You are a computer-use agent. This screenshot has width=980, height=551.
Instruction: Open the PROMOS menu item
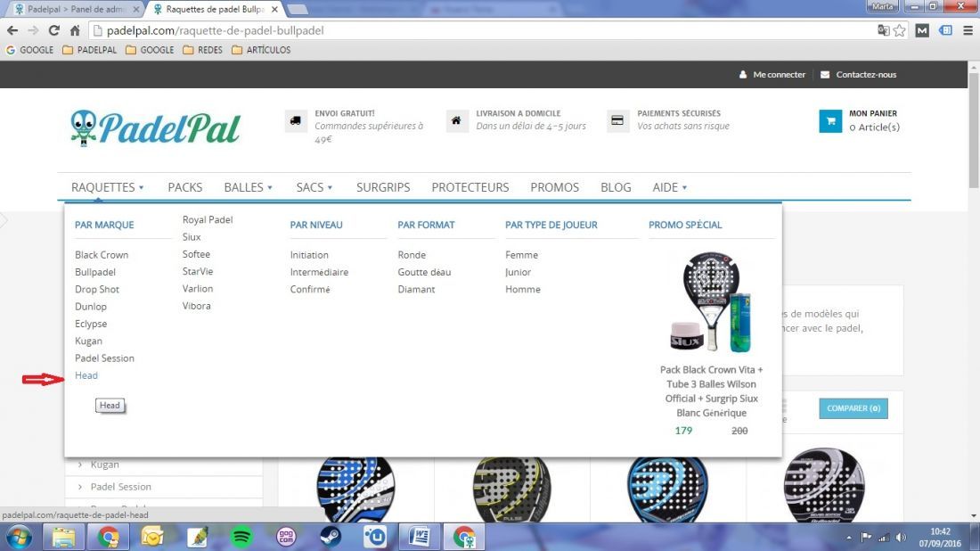click(x=554, y=187)
